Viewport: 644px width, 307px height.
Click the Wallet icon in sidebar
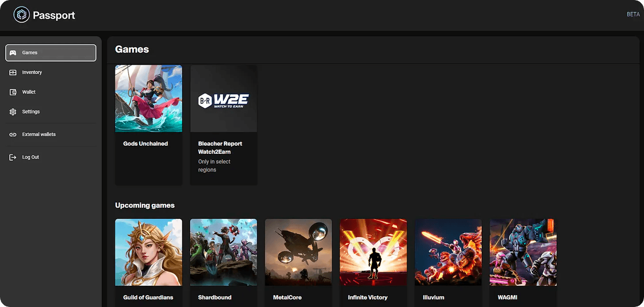pyautogui.click(x=13, y=92)
